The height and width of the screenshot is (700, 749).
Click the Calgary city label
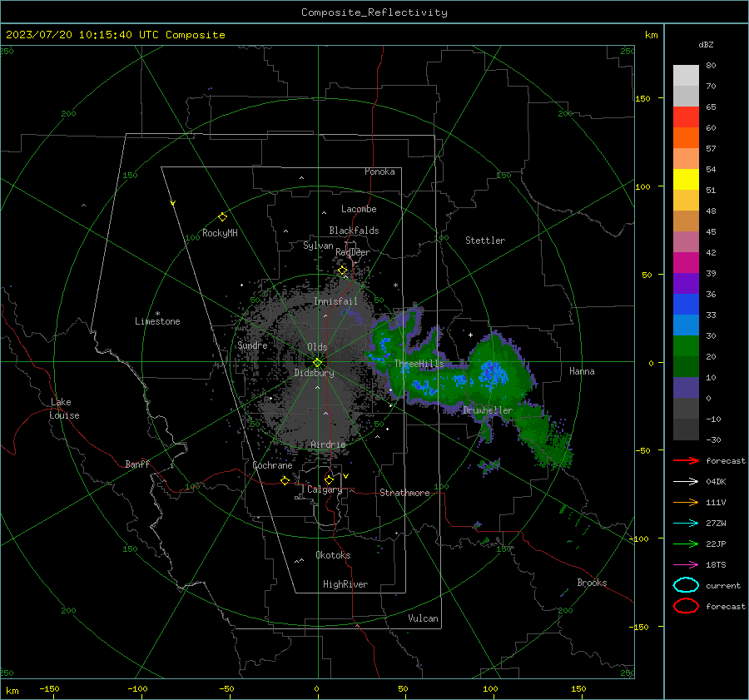[x=325, y=489]
